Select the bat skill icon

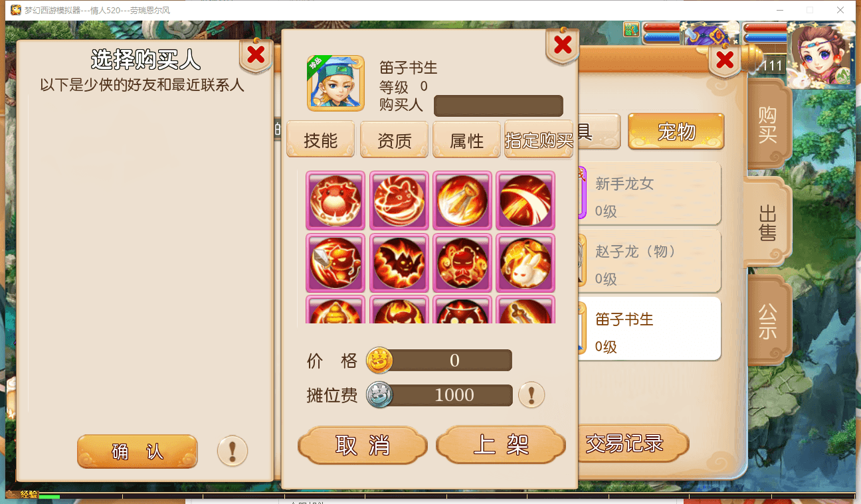click(399, 263)
